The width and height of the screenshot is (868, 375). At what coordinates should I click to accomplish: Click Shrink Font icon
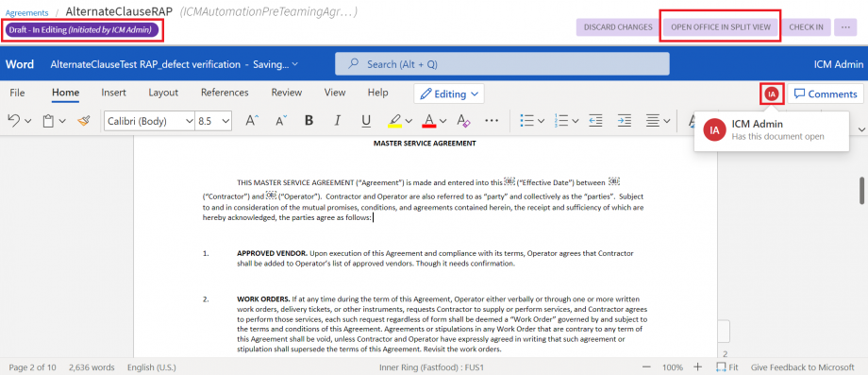(281, 121)
